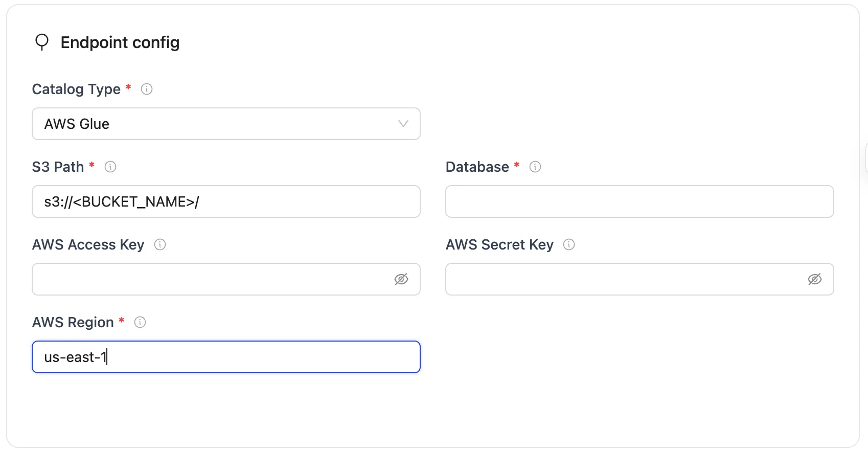Click the Catalog Type label
The width and height of the screenshot is (868, 451).
pos(76,89)
